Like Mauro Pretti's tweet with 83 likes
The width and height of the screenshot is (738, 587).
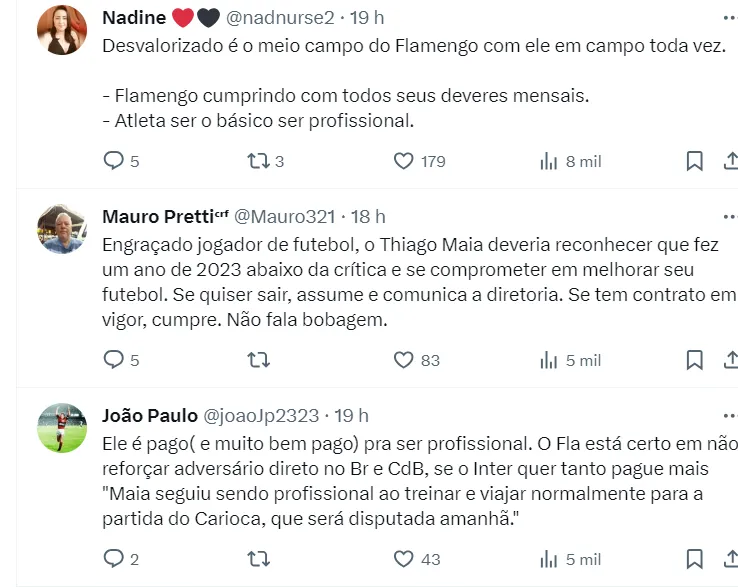[403, 360]
